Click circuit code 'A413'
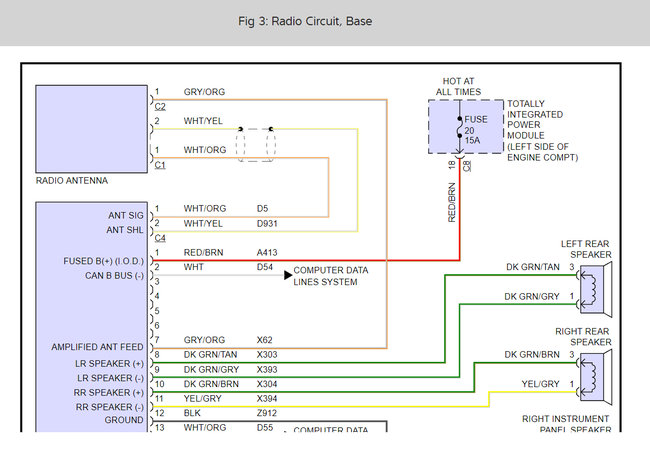 [267, 252]
